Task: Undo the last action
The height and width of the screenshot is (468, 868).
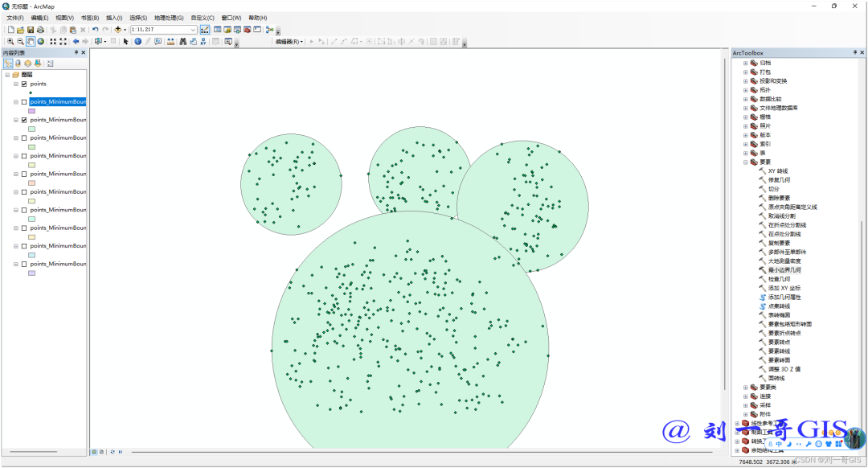Action: click(95, 30)
